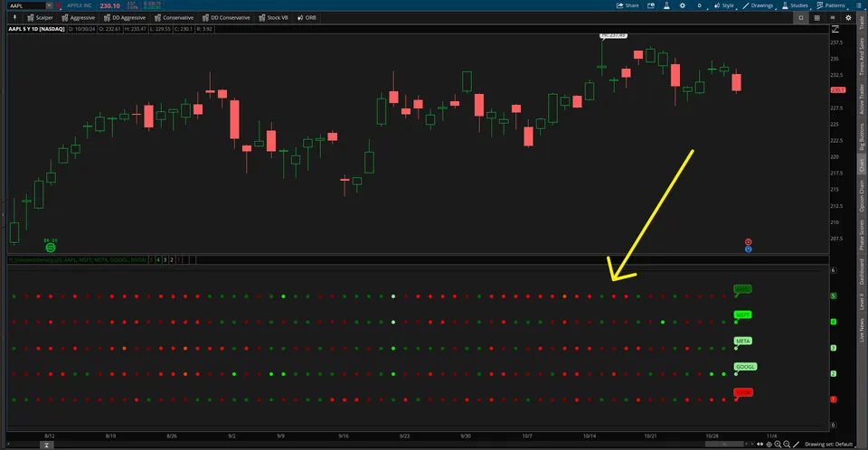The width and height of the screenshot is (868, 450).
Task: Select the Aggressive preset
Action: coord(78,18)
